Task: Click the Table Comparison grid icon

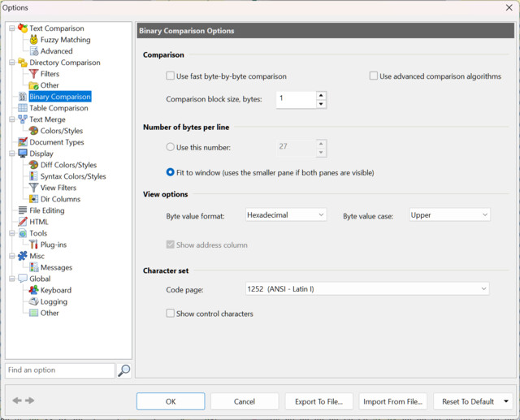Action: pos(23,108)
